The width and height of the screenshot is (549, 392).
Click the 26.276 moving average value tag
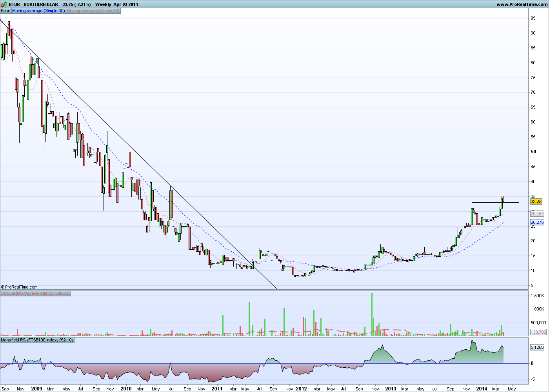[537, 222]
